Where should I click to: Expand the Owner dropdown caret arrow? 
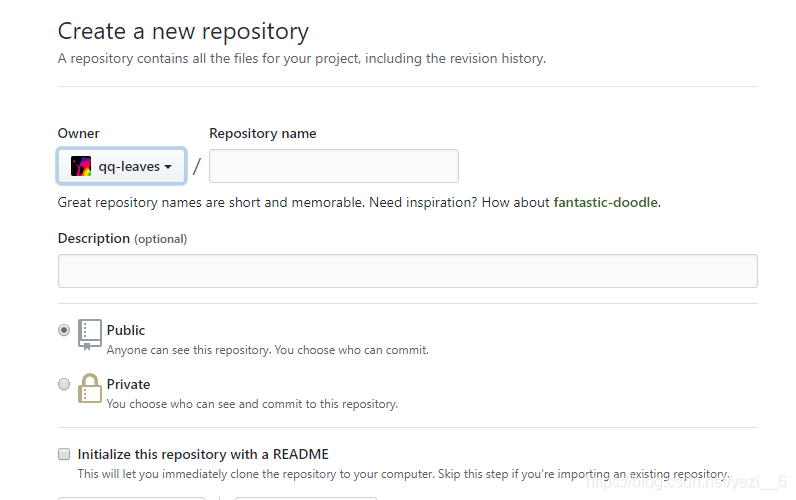168,166
